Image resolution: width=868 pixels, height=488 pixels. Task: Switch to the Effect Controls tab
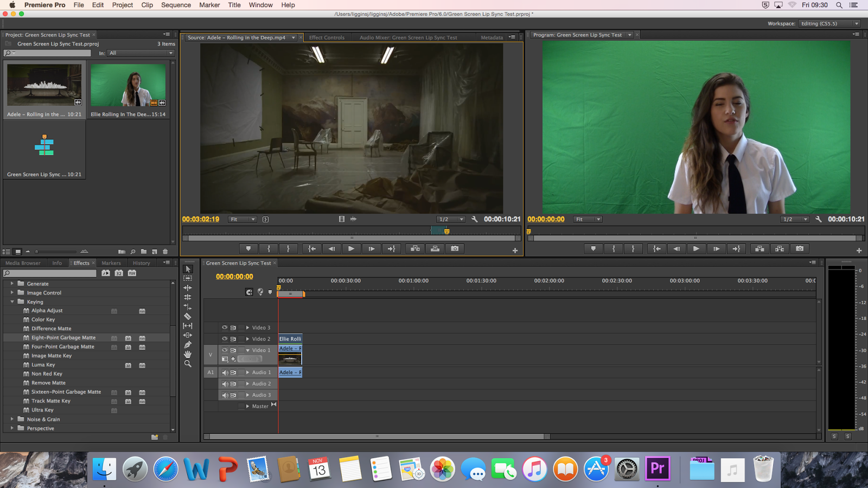[327, 37]
